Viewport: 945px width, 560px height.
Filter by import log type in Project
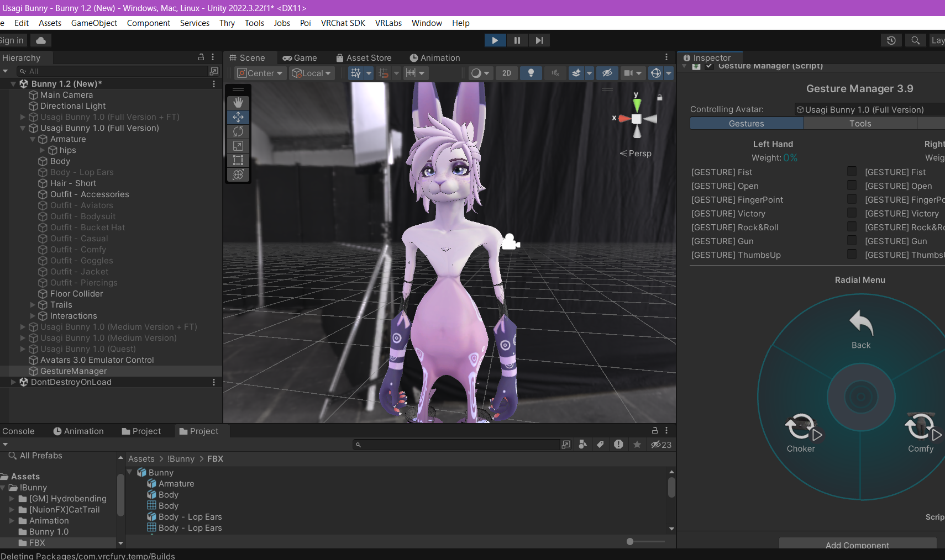[618, 445]
